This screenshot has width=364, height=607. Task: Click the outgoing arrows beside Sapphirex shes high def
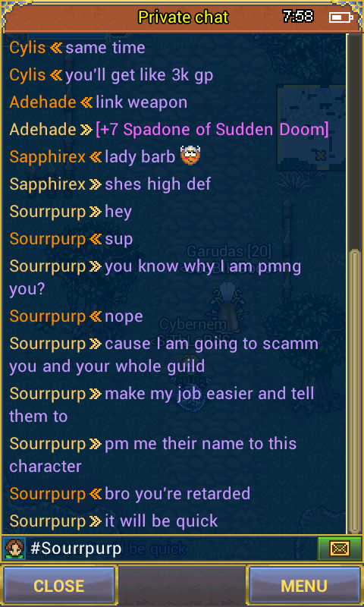(x=95, y=184)
